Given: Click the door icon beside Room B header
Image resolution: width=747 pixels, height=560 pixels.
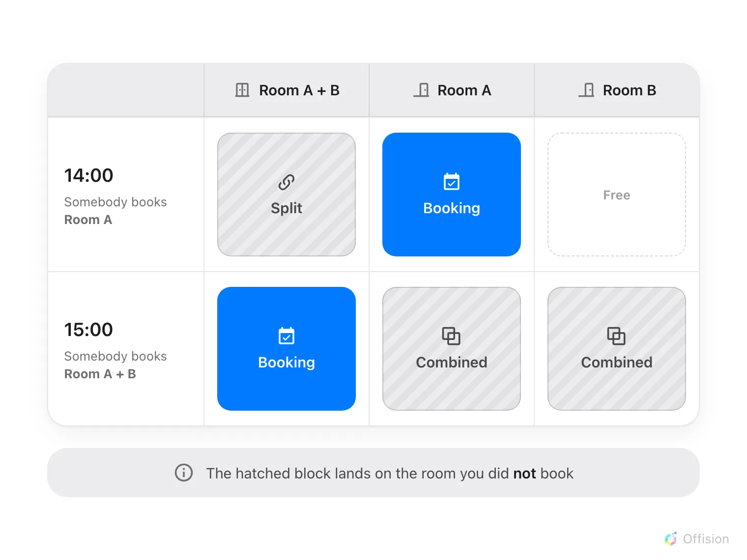Looking at the screenshot, I should [586, 90].
